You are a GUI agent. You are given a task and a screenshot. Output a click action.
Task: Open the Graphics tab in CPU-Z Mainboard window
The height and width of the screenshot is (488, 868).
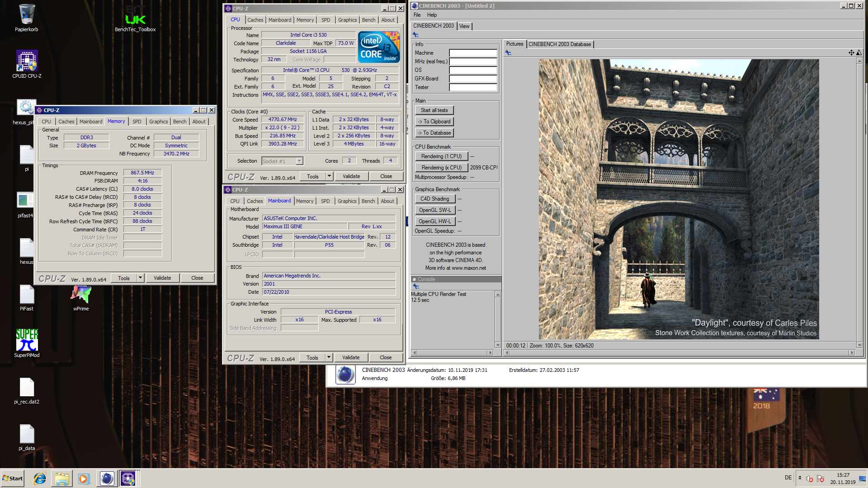pyautogui.click(x=347, y=201)
